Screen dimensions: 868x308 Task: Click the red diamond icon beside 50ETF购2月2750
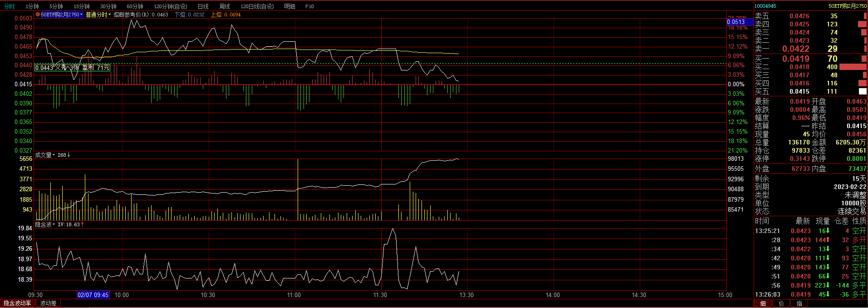38,15
